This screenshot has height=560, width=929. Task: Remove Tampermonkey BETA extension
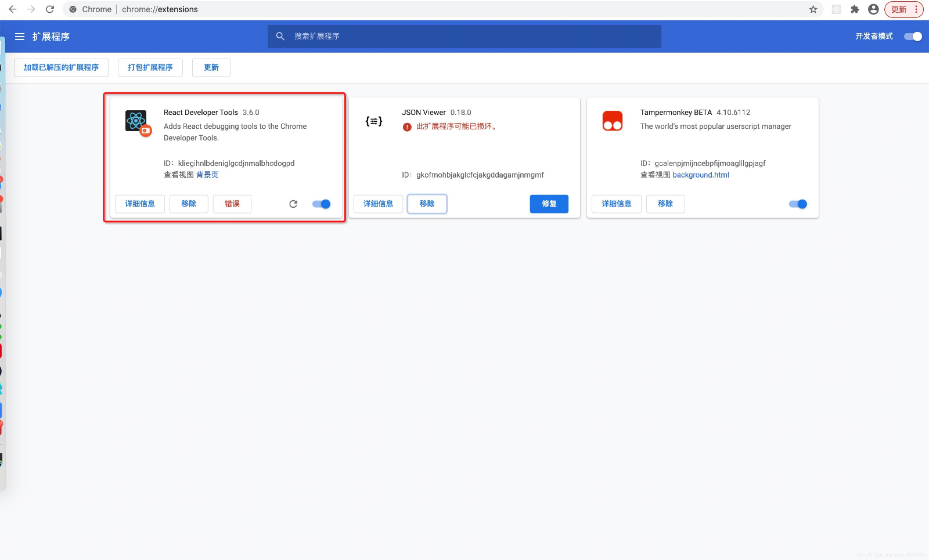(665, 204)
